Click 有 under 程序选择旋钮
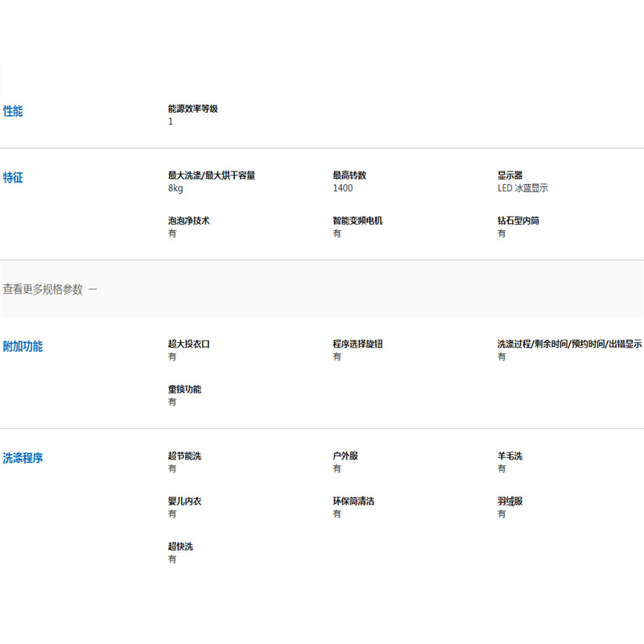644x644 pixels. tap(336, 357)
